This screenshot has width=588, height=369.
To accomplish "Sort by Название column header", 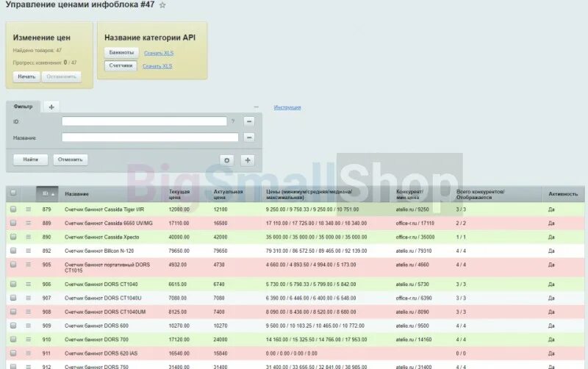I will 76,194.
